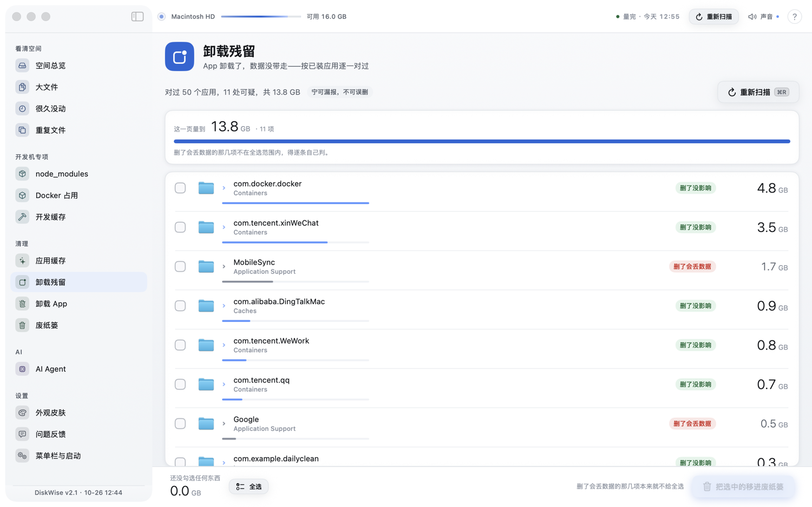
Task: Open AI Agent section
Action: (78, 369)
